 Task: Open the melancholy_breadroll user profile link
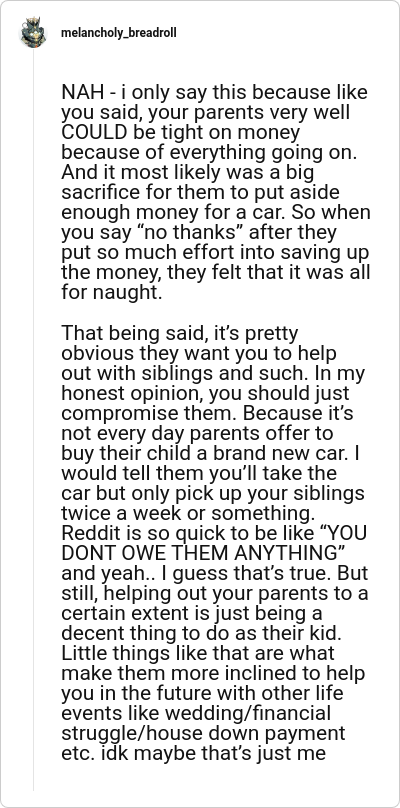click(x=119, y=32)
